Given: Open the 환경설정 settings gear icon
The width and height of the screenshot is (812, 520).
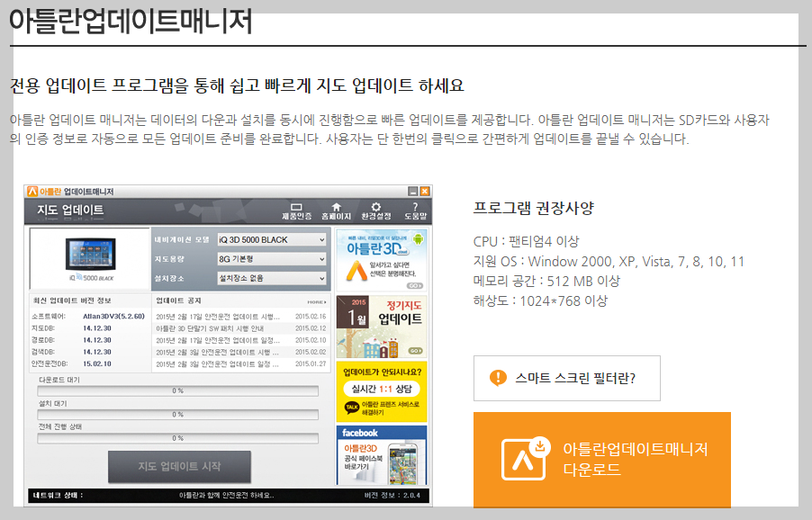Looking at the screenshot, I should point(374,206).
